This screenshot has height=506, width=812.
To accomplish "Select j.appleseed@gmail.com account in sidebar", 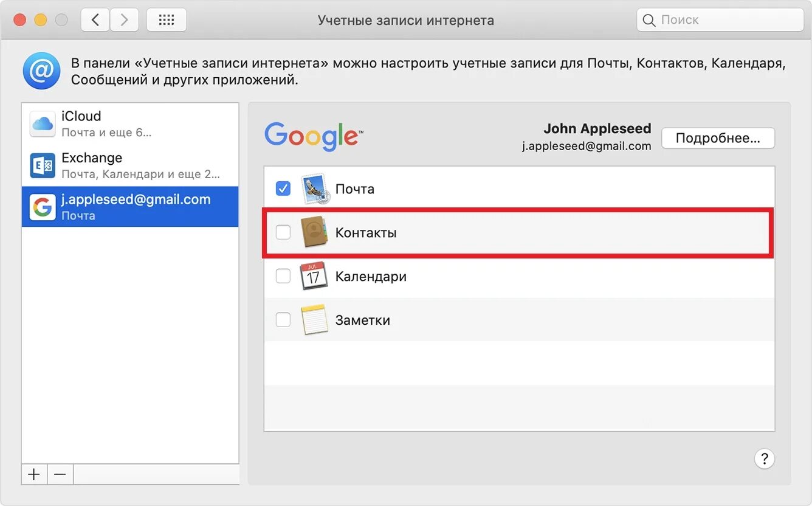I will (130, 207).
